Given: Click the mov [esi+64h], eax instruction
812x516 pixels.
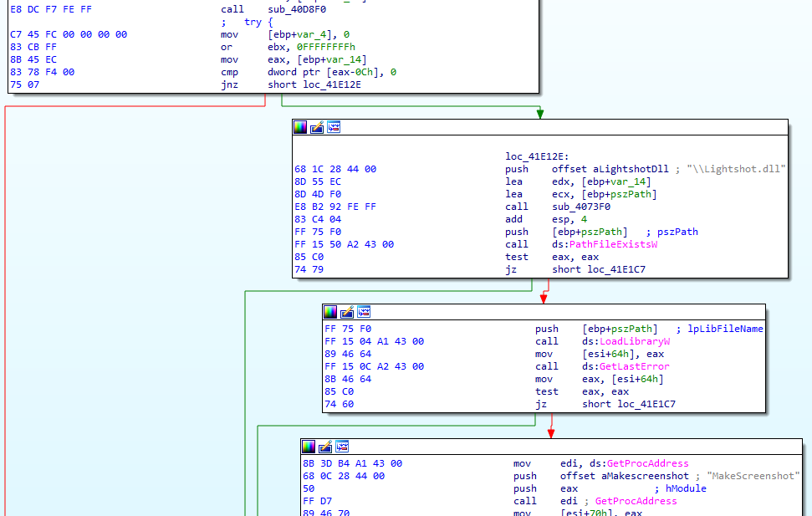Looking at the screenshot, I should tap(600, 354).
